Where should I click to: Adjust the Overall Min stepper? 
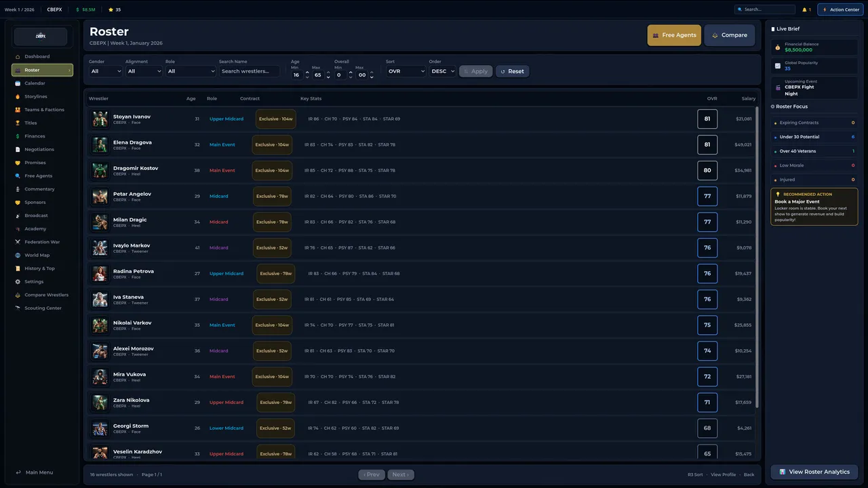(x=350, y=75)
